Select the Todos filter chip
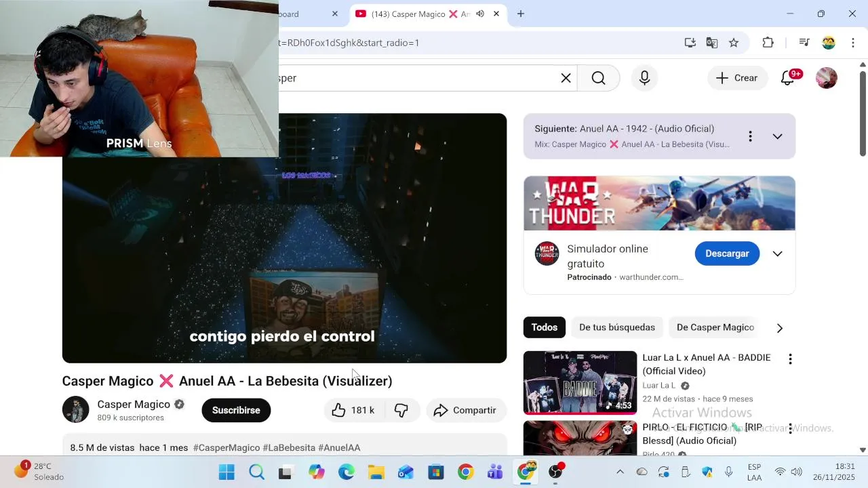Screen dimensions: 868x488 (545, 327)
